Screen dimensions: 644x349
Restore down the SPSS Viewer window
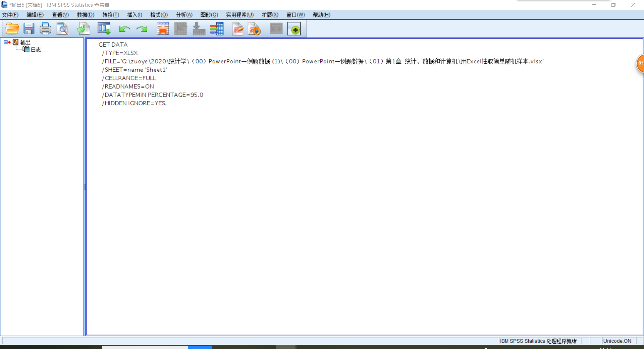coord(613,5)
